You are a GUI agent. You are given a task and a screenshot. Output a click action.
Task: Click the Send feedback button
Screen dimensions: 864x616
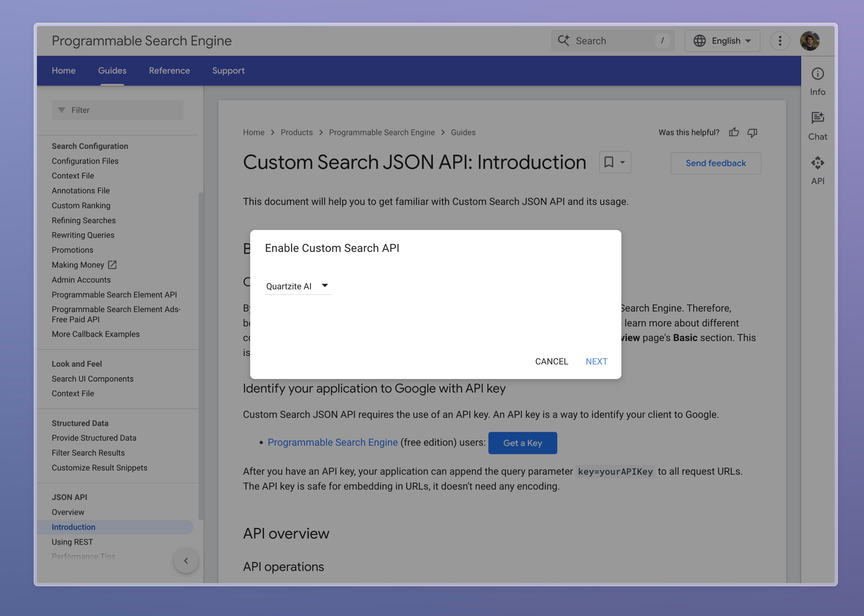point(716,163)
